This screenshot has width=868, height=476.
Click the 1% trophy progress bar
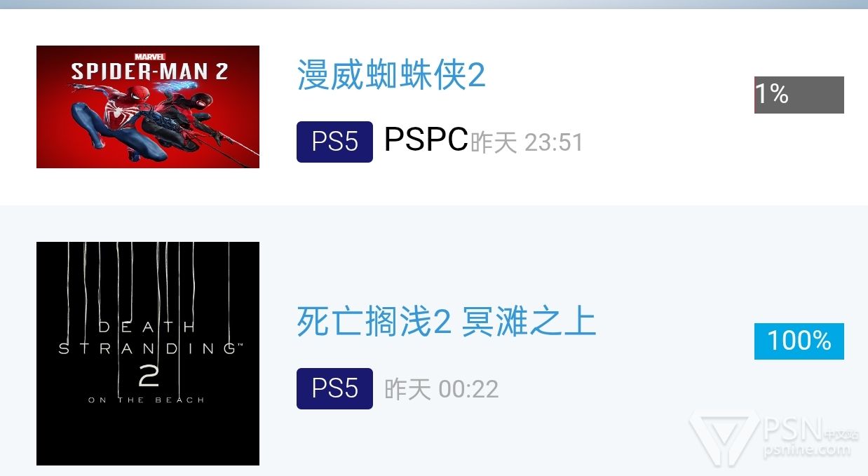(x=799, y=95)
